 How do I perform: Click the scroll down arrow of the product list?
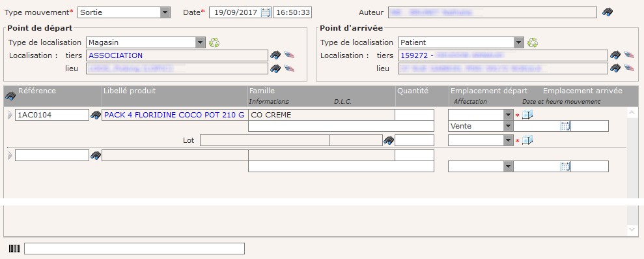click(632, 230)
